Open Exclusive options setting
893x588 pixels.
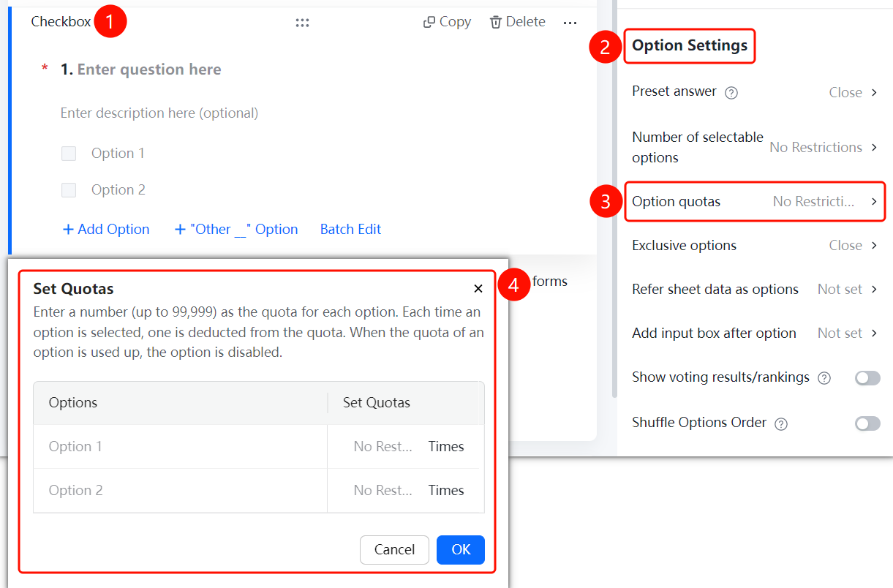755,245
